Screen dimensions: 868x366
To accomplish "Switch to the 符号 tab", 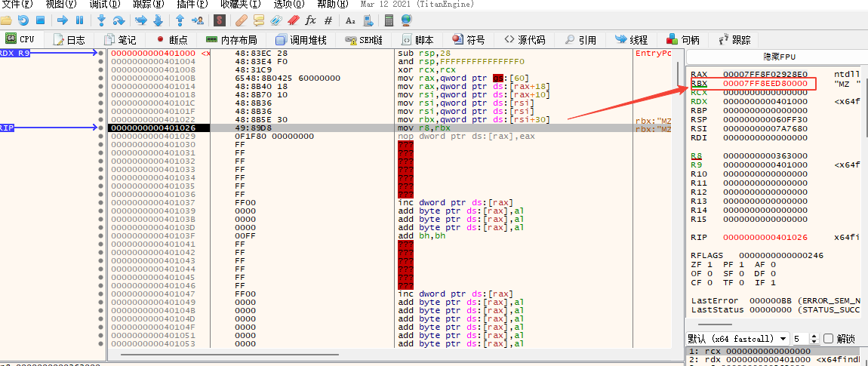I will (x=469, y=40).
